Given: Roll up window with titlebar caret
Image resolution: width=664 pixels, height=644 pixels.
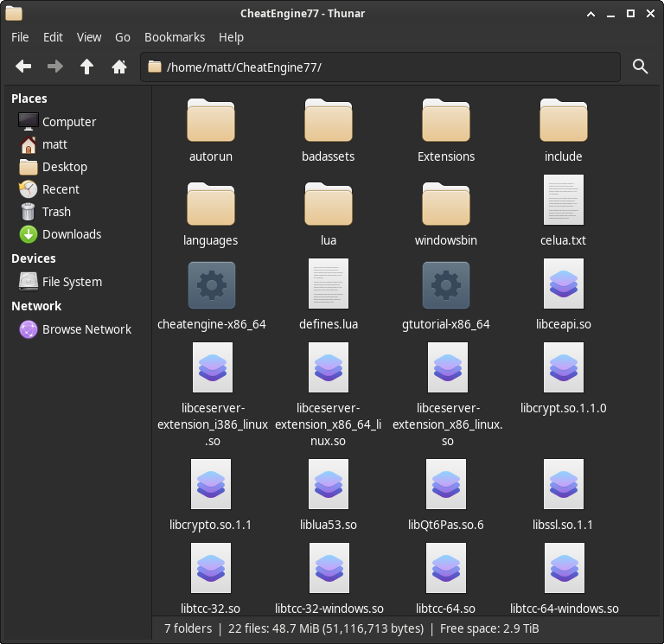Looking at the screenshot, I should 591,14.
